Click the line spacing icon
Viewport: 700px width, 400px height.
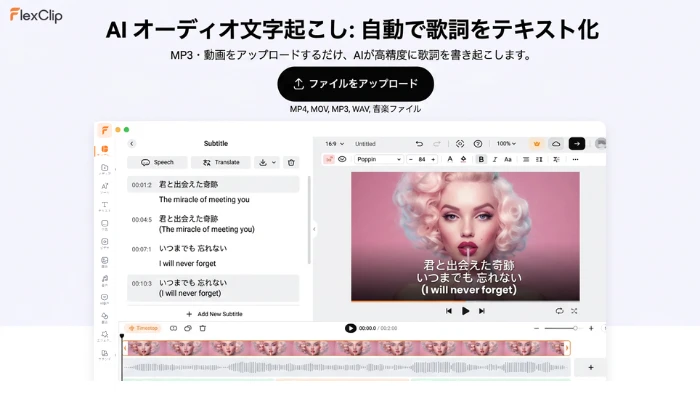coord(539,159)
